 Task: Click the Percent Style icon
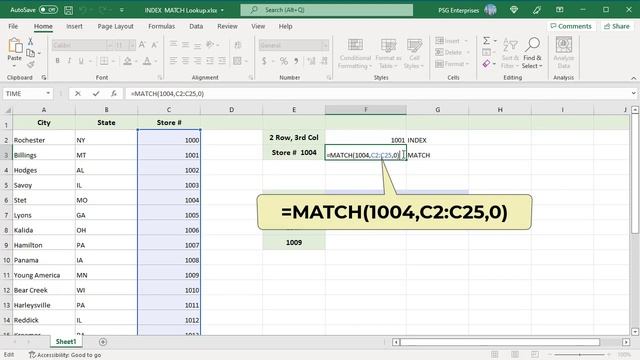284,61
